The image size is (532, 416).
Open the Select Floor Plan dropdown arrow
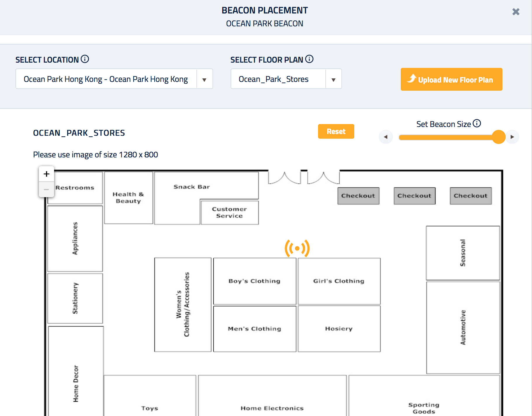pos(333,79)
